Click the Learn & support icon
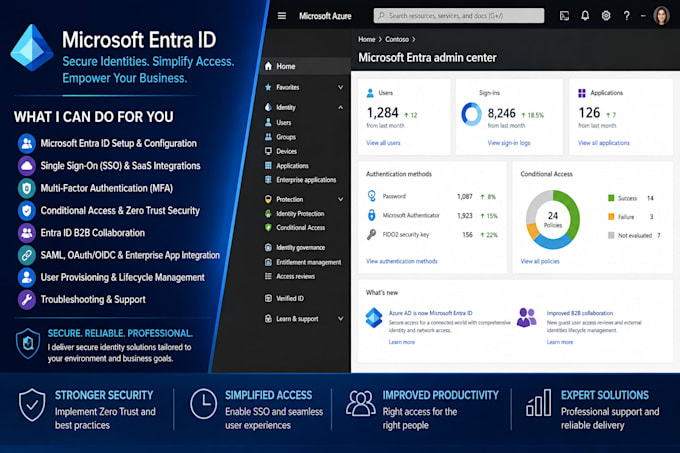 pos(268,319)
